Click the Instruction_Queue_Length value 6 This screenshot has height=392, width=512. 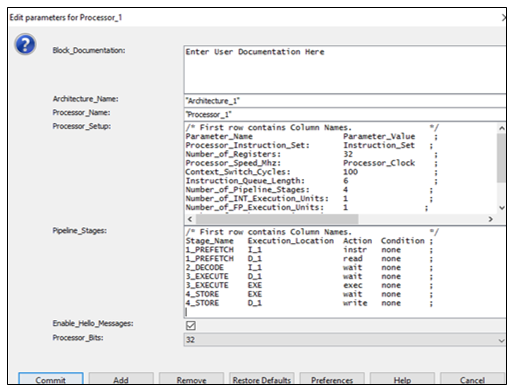[x=346, y=181]
